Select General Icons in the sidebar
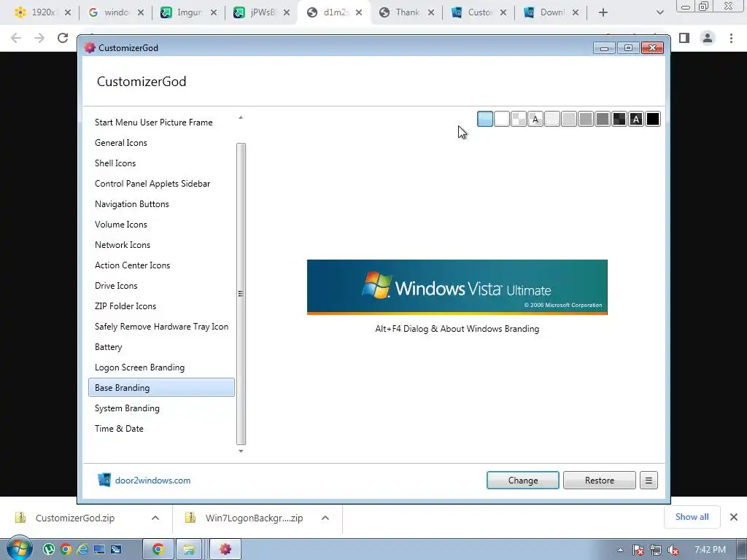747x560 pixels. coord(161,143)
